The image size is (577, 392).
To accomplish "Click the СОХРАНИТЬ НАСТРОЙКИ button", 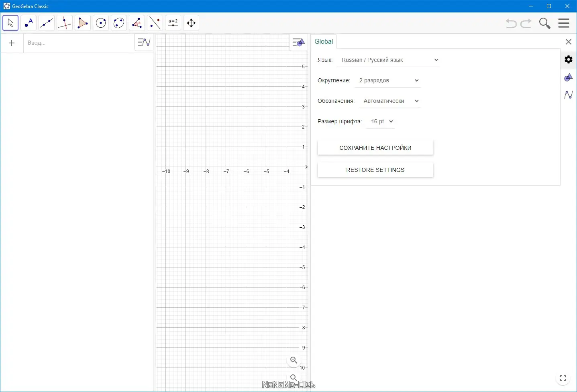I will point(375,148).
